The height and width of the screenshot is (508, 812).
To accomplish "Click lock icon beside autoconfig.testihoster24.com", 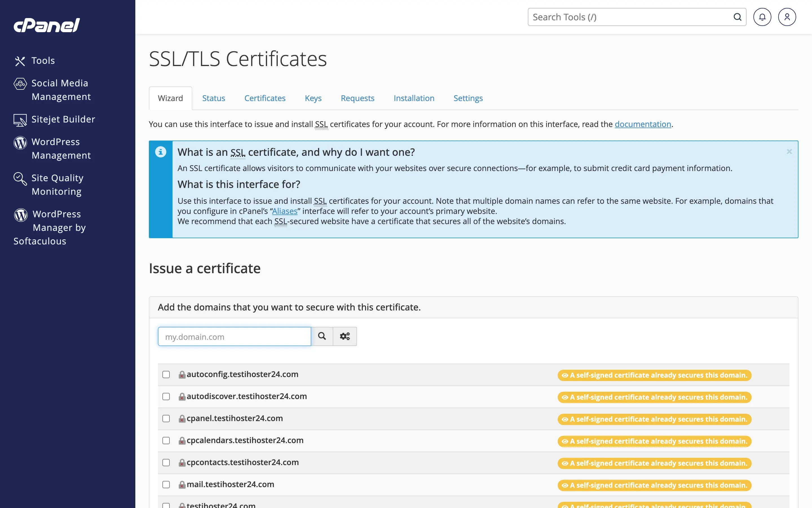I will coord(182,375).
